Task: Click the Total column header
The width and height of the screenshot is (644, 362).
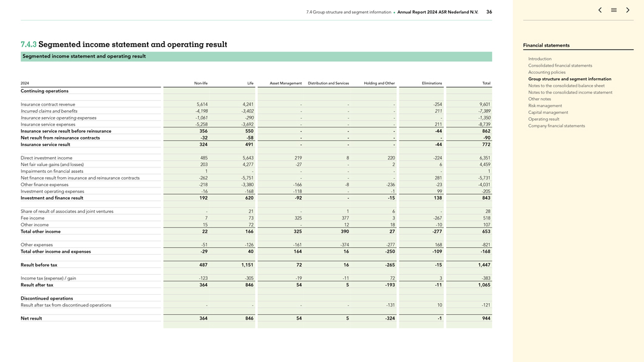Action: [x=486, y=83]
